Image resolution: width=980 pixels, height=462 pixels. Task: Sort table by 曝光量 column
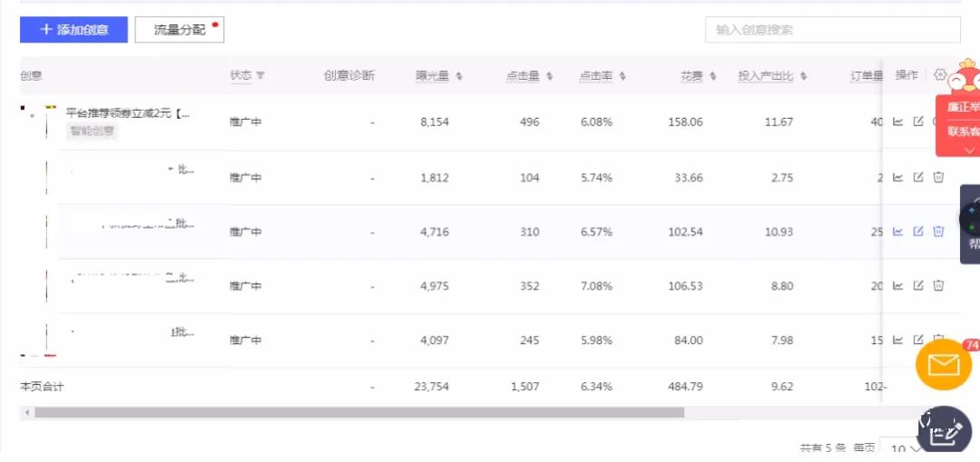pyautogui.click(x=459, y=76)
